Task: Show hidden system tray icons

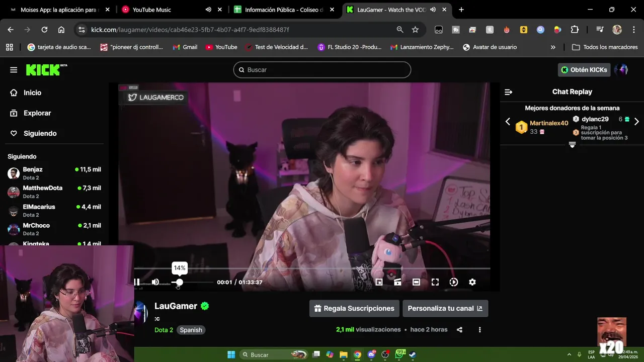Action: 569,354
